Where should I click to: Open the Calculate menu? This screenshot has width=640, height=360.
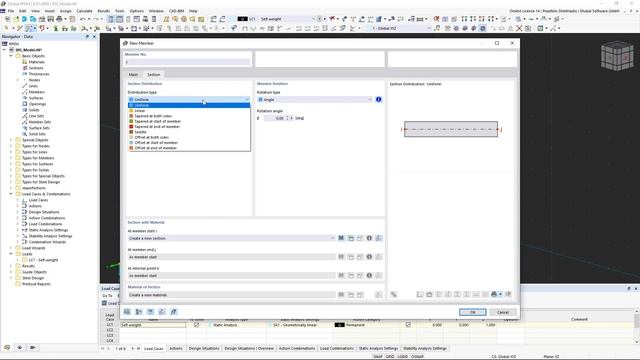coord(84,11)
